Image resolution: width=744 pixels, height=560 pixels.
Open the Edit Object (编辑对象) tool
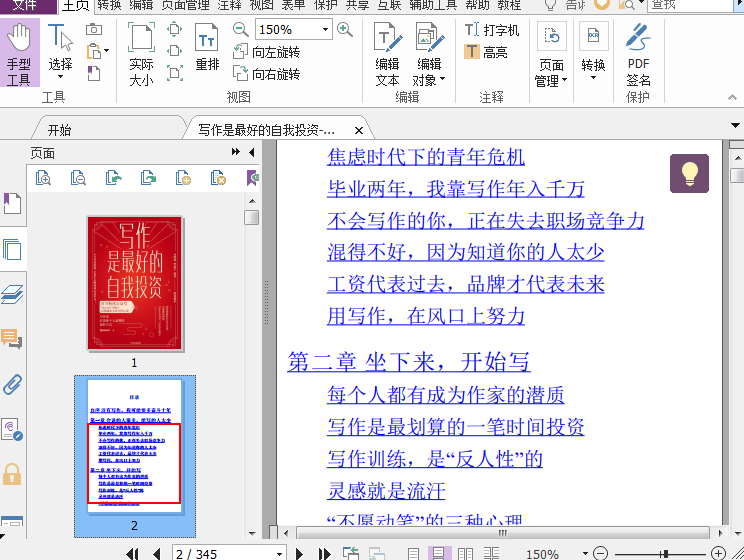[429, 54]
